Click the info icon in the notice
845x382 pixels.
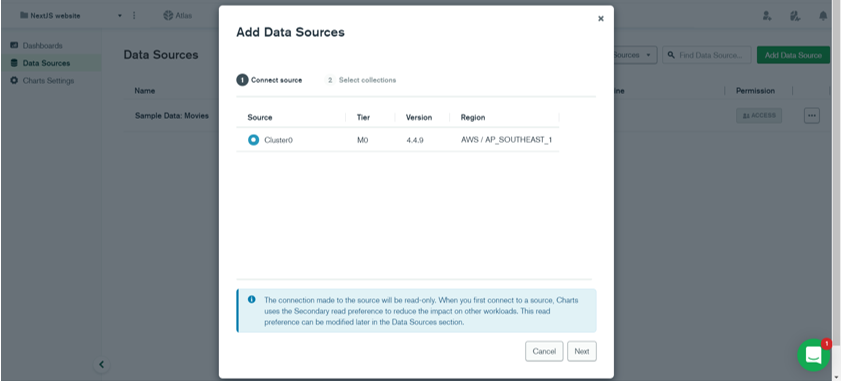[x=251, y=299]
